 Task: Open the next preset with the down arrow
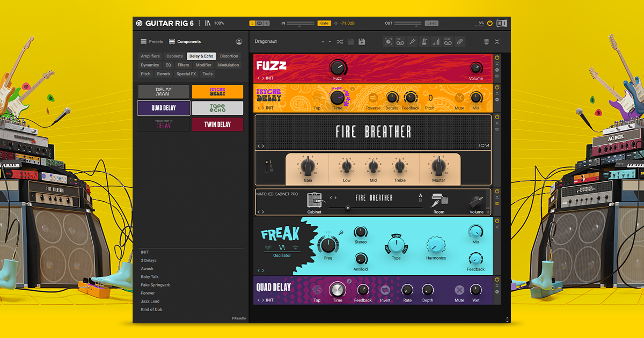(329, 41)
